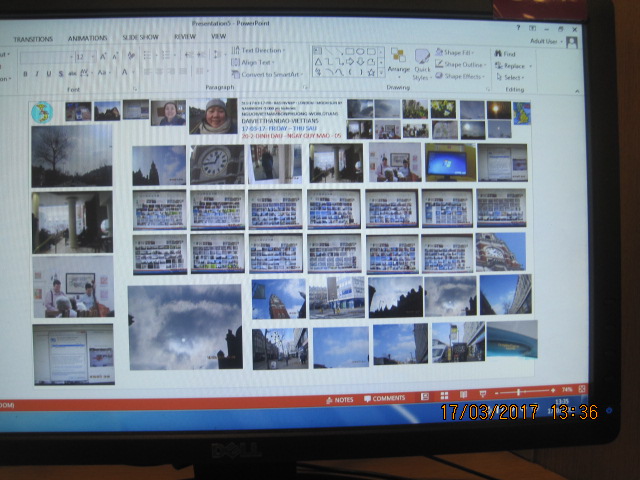
Task: Select the text box shape
Action: [x=318, y=51]
